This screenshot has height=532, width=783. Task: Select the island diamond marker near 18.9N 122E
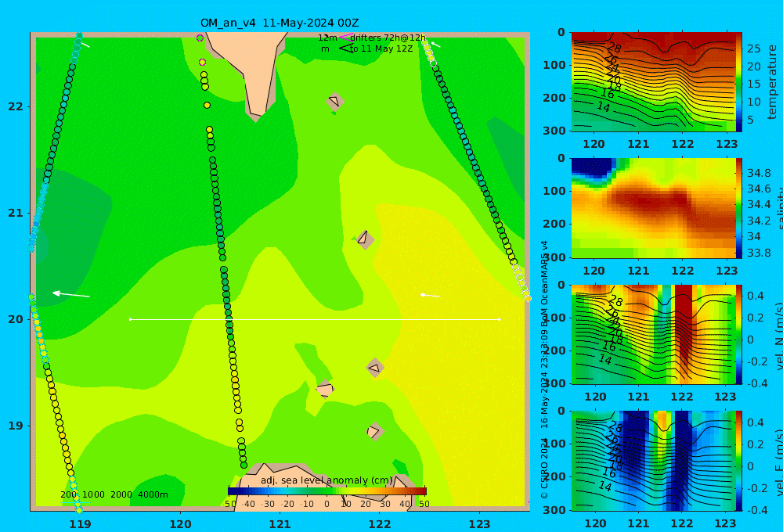coord(374,431)
